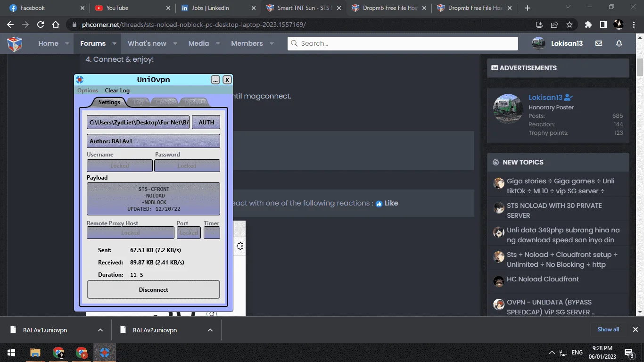The height and width of the screenshot is (362, 644).
Task: Open STS NOLOAD WITH 30 PRIVATE SERVER topic
Action: pos(554,210)
